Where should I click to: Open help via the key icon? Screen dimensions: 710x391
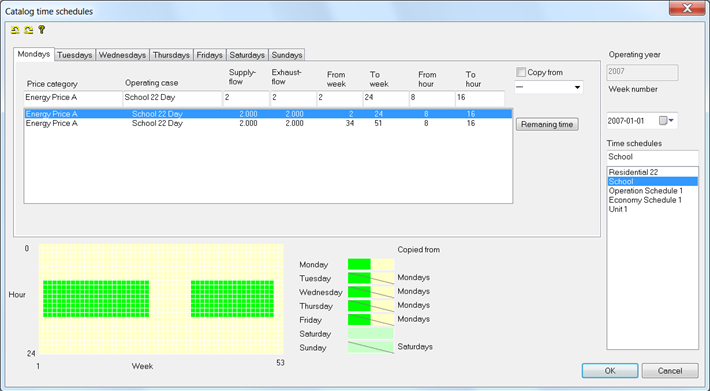42,30
